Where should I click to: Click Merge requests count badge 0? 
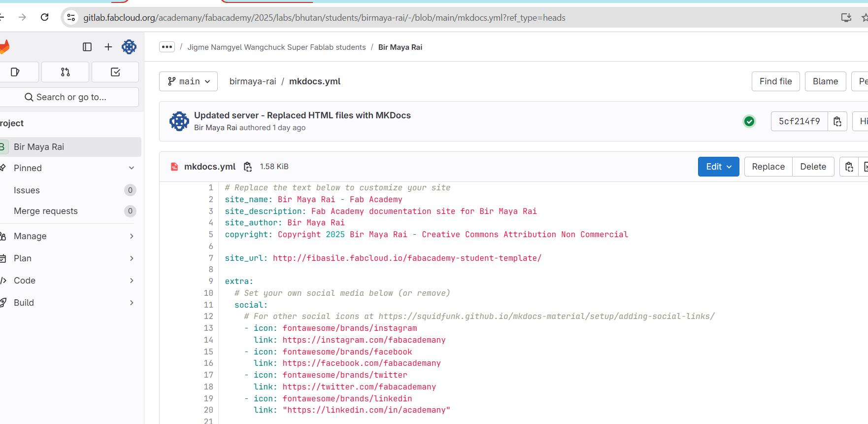(x=130, y=211)
